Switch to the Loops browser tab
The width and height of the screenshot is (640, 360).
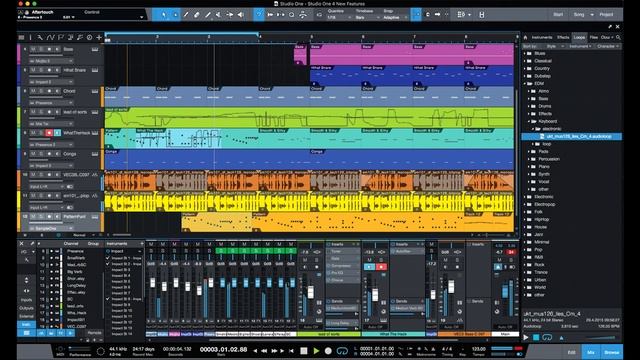pyautogui.click(x=579, y=37)
